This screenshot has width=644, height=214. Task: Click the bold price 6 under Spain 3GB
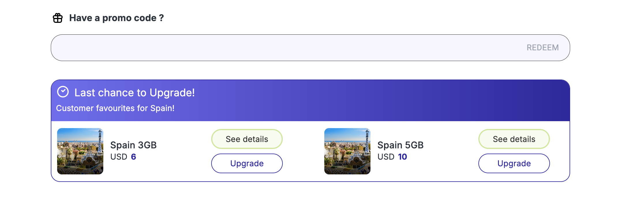click(x=134, y=157)
